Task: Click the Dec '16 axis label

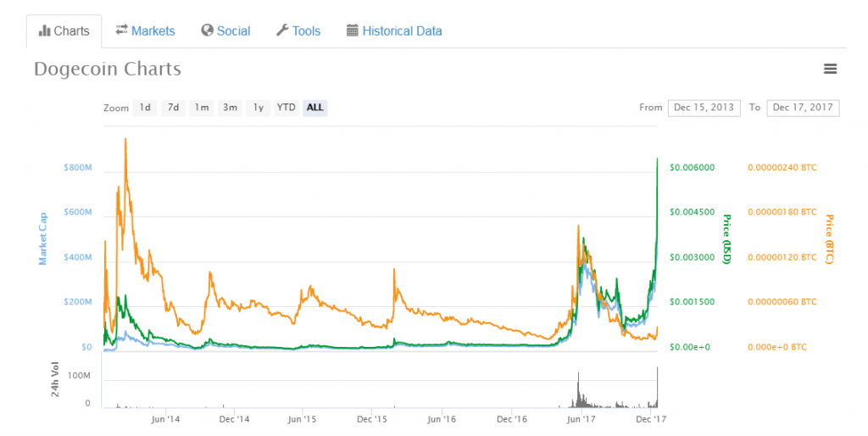Action: 512,419
